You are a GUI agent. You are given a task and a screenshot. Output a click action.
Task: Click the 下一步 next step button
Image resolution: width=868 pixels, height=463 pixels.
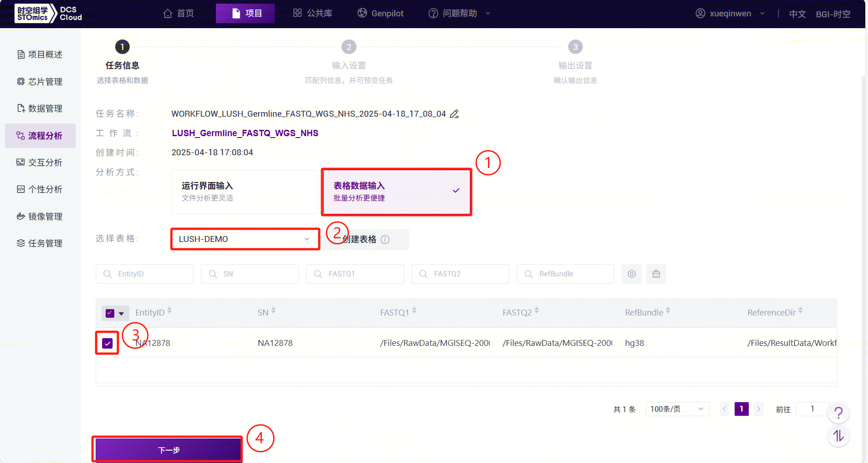(x=168, y=450)
